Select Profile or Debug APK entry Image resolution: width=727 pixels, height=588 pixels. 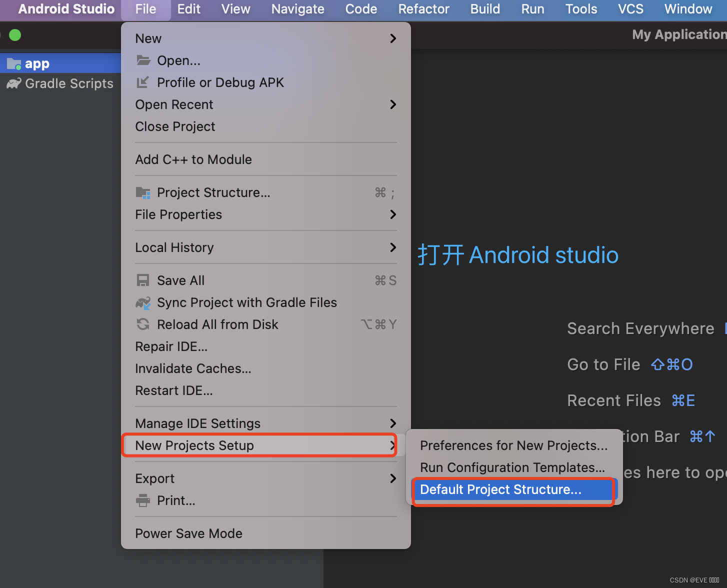click(x=266, y=82)
